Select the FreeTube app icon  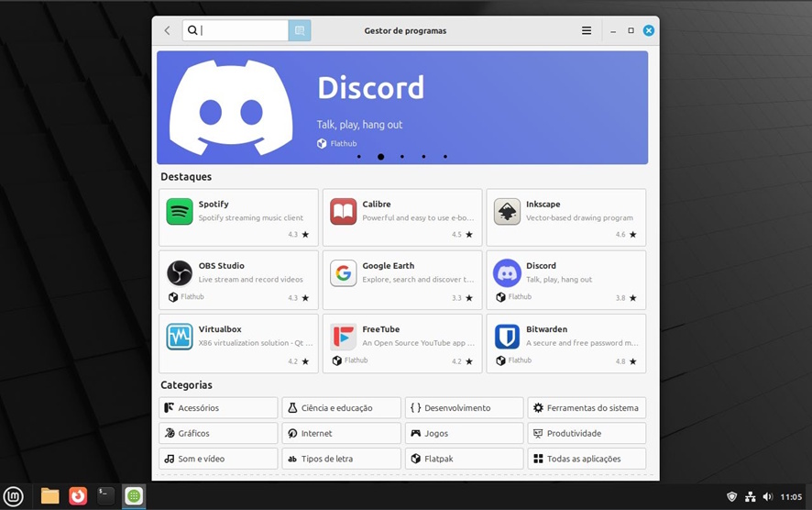[344, 337]
